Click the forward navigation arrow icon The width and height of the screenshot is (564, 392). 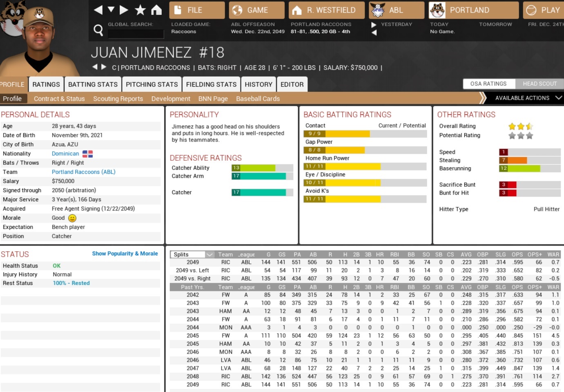pyautogui.click(x=124, y=10)
